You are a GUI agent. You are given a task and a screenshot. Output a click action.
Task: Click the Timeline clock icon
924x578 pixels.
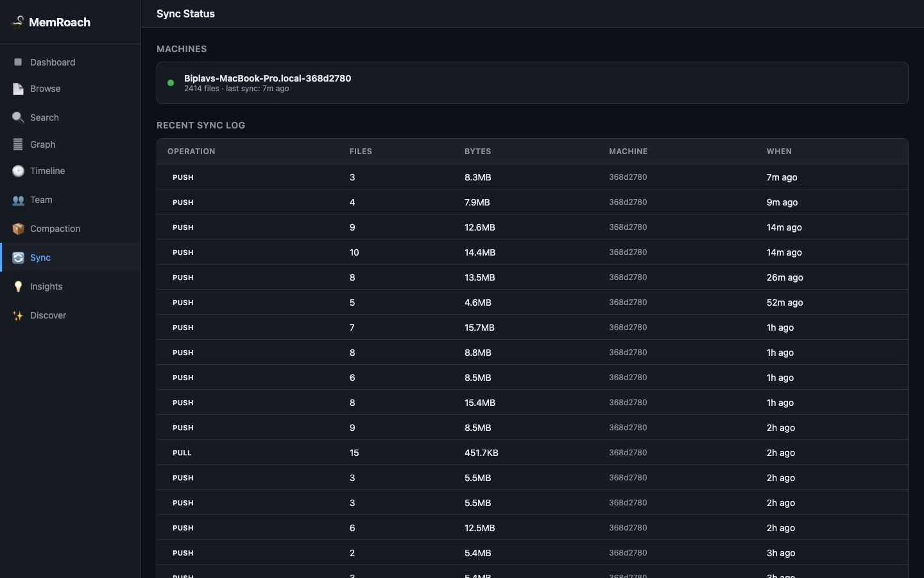coord(18,171)
